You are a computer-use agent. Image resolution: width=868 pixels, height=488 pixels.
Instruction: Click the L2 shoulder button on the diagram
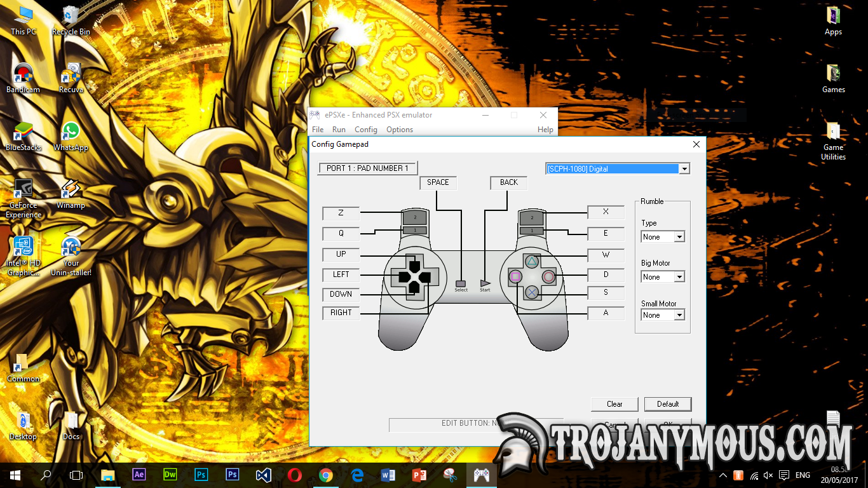click(x=414, y=216)
